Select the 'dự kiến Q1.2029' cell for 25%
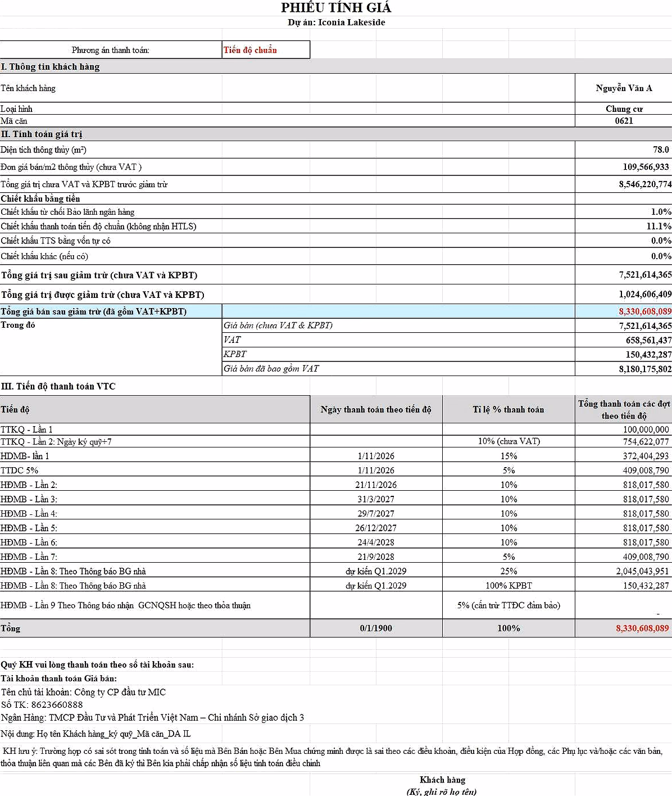This screenshot has width=672, height=796. (376, 571)
